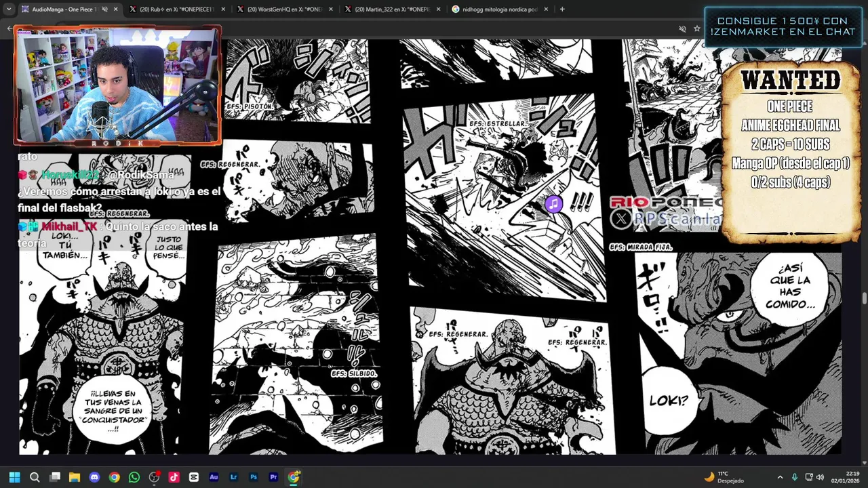Open OBS Studio from taskbar

point(154,477)
